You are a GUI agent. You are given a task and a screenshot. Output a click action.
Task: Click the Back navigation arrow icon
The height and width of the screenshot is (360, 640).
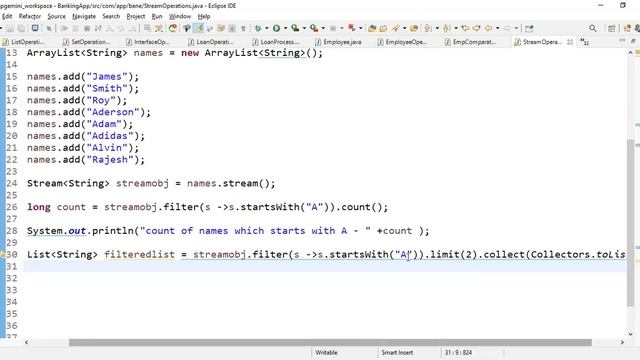click(x=488, y=28)
